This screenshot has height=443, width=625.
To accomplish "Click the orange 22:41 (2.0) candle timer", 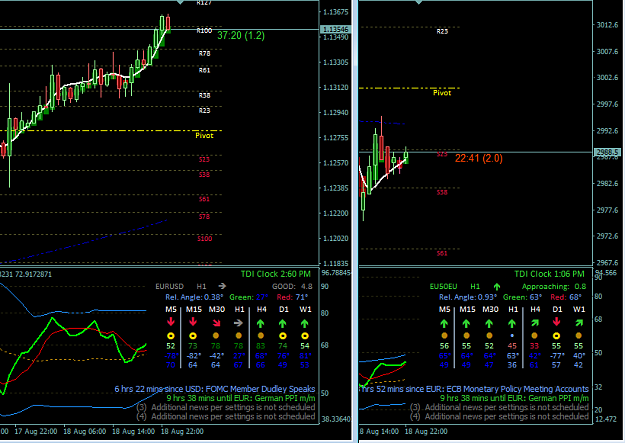I will tap(479, 158).
